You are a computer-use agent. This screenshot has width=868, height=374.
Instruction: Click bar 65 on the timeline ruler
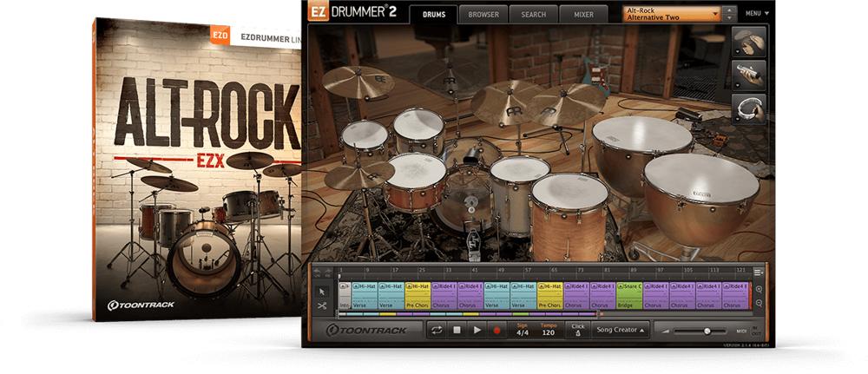coord(554,270)
